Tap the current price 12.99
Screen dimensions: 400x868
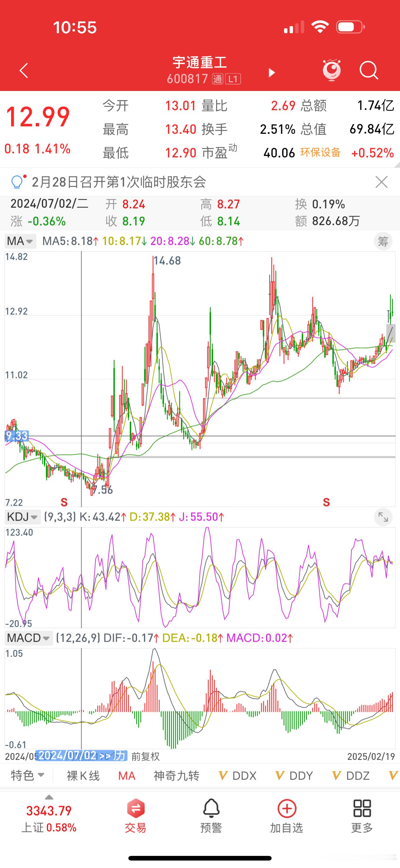tap(38, 117)
